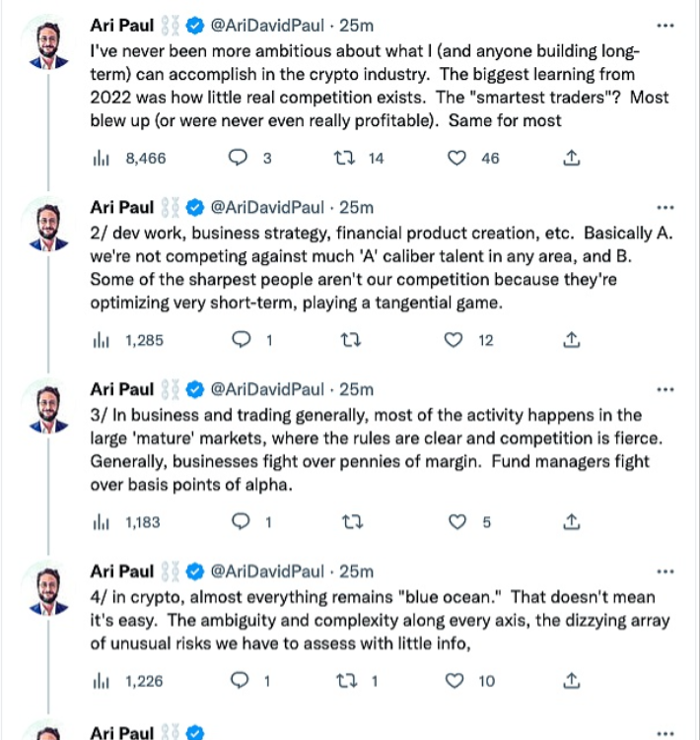Screen dimensions: 700x740
Task: Reply to the 3/ tweet about mature markets
Action: pyautogui.click(x=238, y=523)
